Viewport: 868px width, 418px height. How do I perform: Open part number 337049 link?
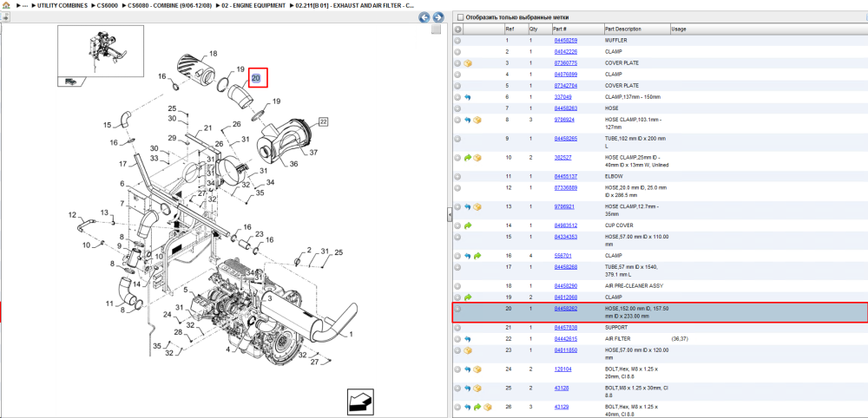(x=563, y=97)
